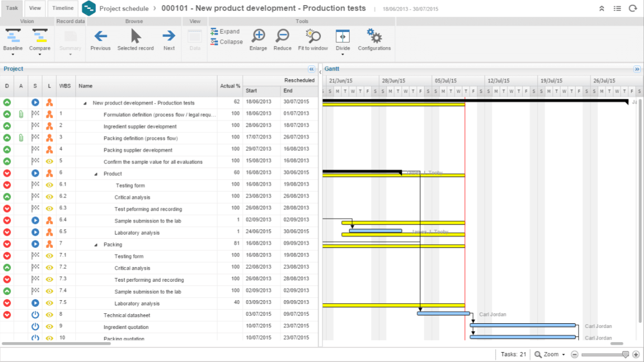Zoom out with the minus icon
644x362 pixels.
click(574, 355)
